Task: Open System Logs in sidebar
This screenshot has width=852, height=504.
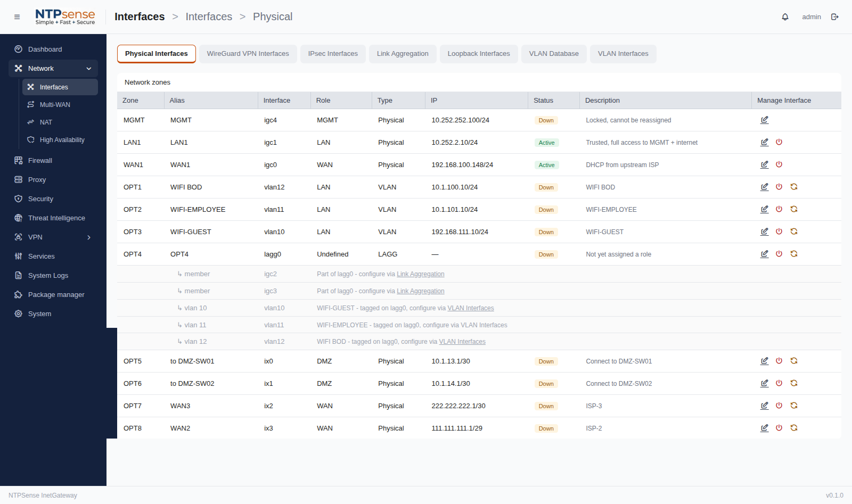Action: pyautogui.click(x=53, y=276)
